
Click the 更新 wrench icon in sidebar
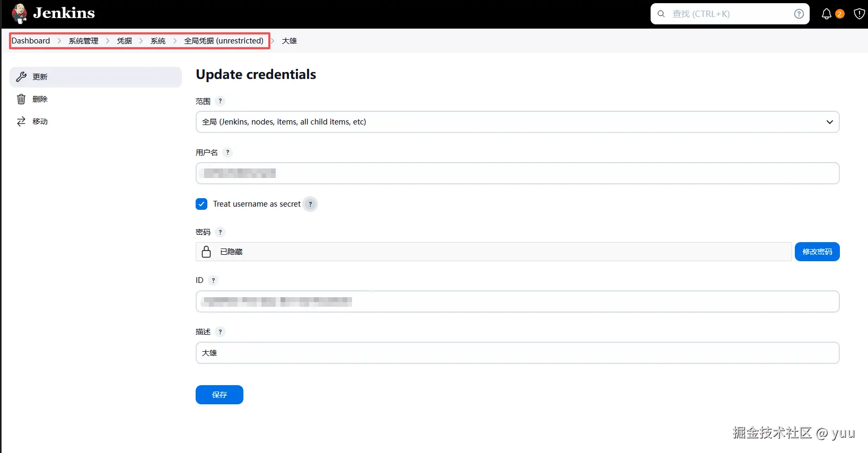click(21, 76)
